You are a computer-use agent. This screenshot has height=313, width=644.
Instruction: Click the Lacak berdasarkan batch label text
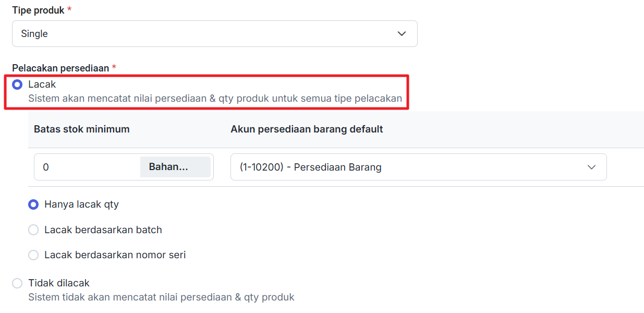pos(103,230)
